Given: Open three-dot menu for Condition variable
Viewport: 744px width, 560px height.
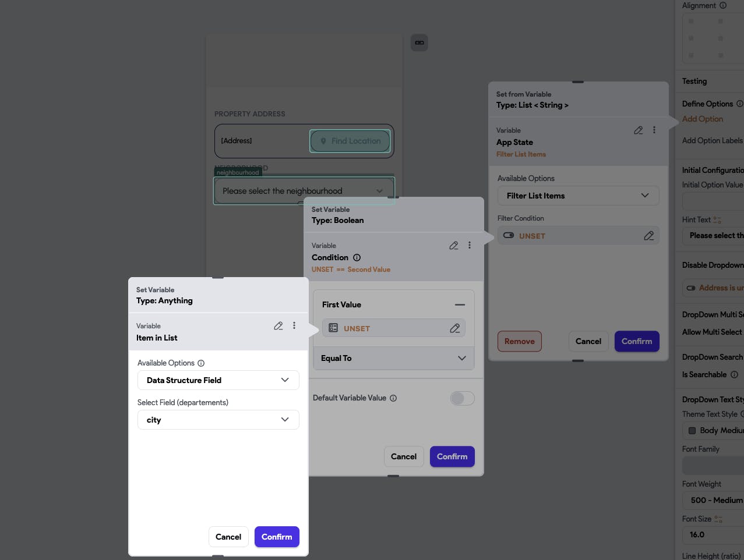Looking at the screenshot, I should (x=470, y=246).
